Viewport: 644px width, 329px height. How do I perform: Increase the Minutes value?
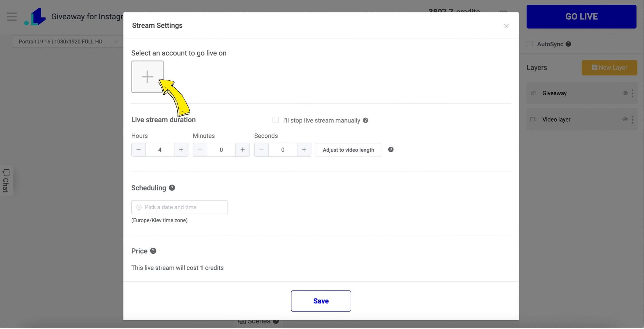(242, 150)
